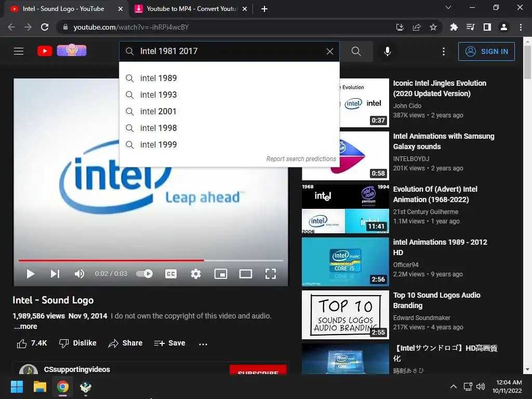Screen dimensions: 532x399
Task: Click the SIGN IN button
Action: click(486, 51)
